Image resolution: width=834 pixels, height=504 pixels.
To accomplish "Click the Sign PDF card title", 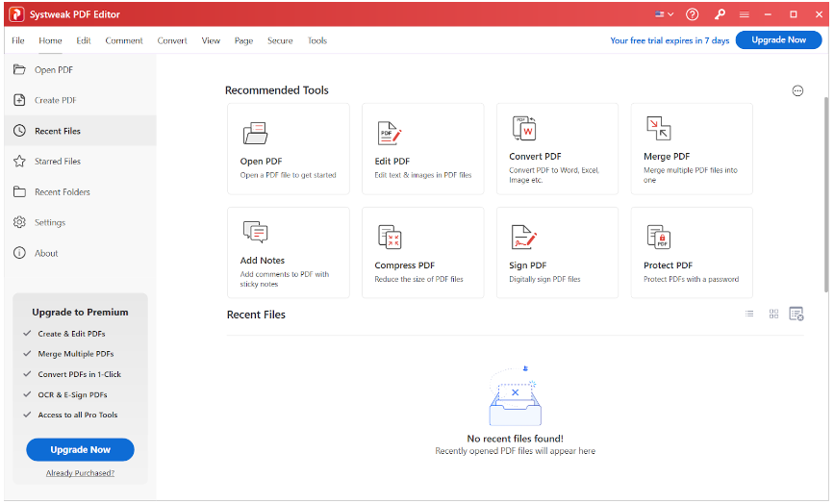I will click(x=528, y=265).
